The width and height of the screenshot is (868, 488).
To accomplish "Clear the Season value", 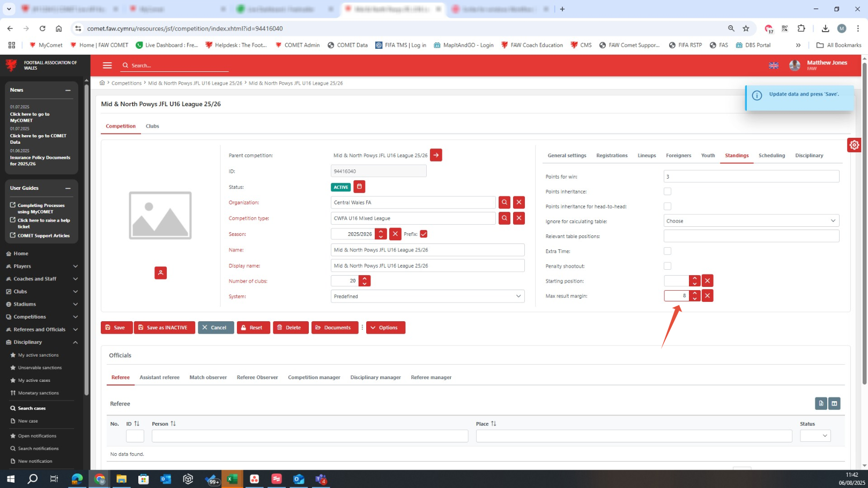I will pos(395,234).
